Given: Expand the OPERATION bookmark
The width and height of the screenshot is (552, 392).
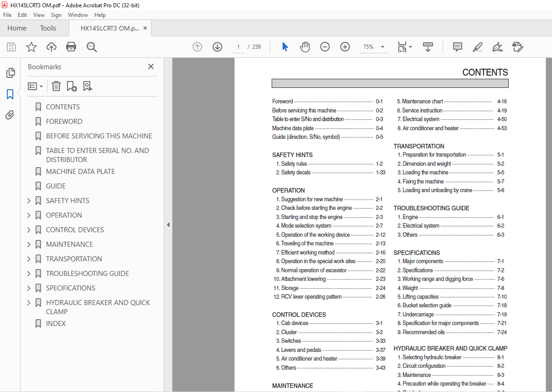Looking at the screenshot, I should [x=29, y=215].
